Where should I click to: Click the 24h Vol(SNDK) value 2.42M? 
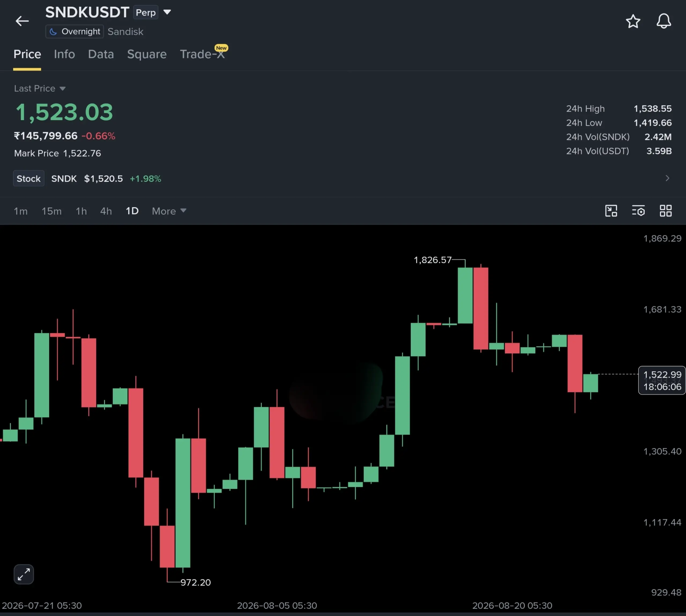(x=658, y=137)
